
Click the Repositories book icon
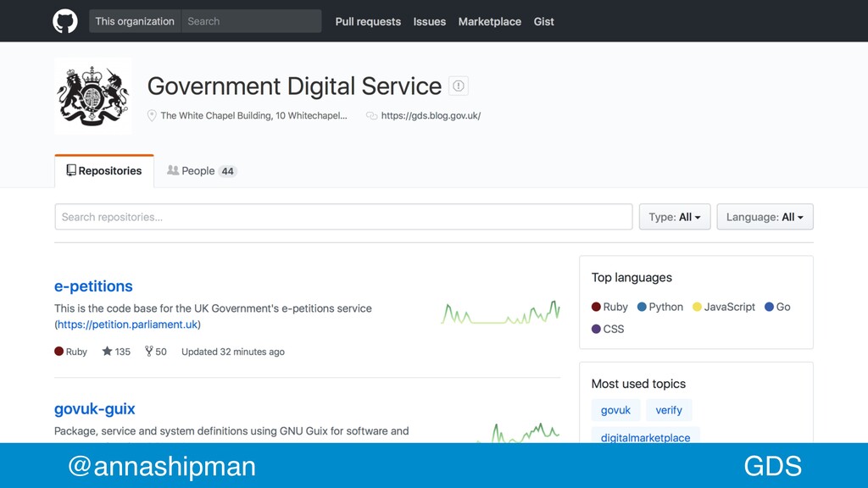click(x=71, y=170)
